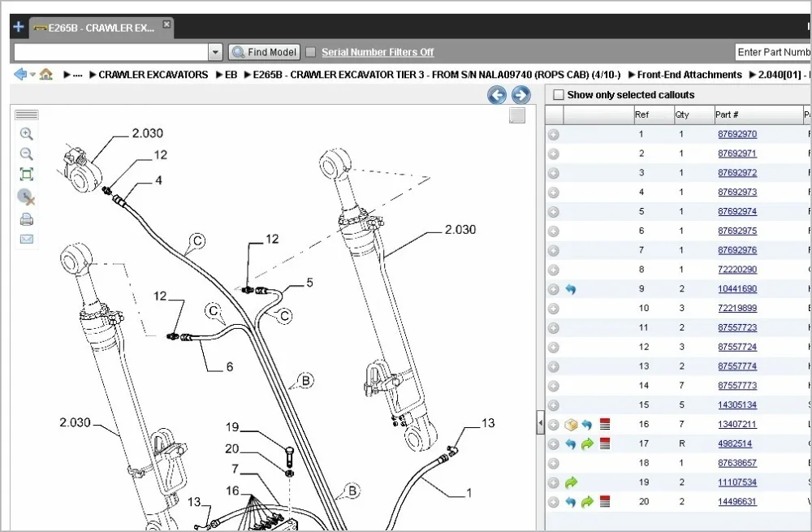The height and width of the screenshot is (532, 812).
Task: Click the kit box icon on ref 16
Action: (571, 424)
